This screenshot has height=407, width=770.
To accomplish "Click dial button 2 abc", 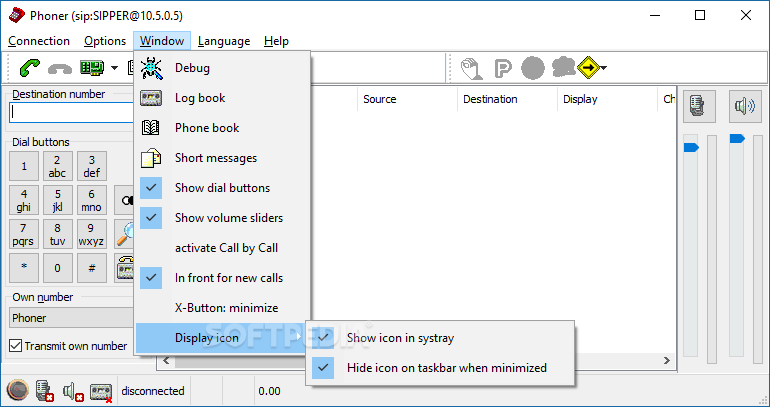I will click(x=57, y=166).
